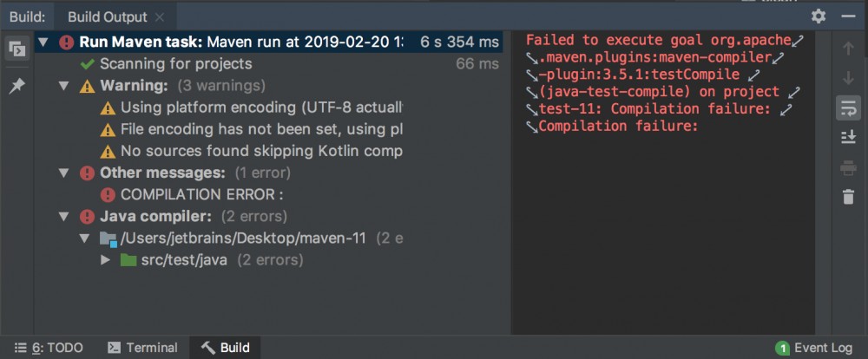868x359 pixels.
Task: Select the COMPILATION ERROR message
Action: click(x=201, y=194)
